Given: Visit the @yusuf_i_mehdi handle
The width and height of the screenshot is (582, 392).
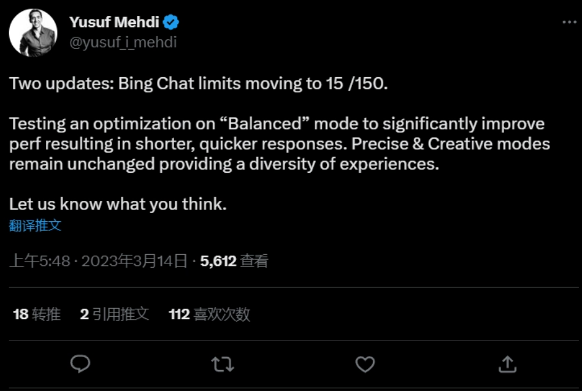Looking at the screenshot, I should click(123, 42).
